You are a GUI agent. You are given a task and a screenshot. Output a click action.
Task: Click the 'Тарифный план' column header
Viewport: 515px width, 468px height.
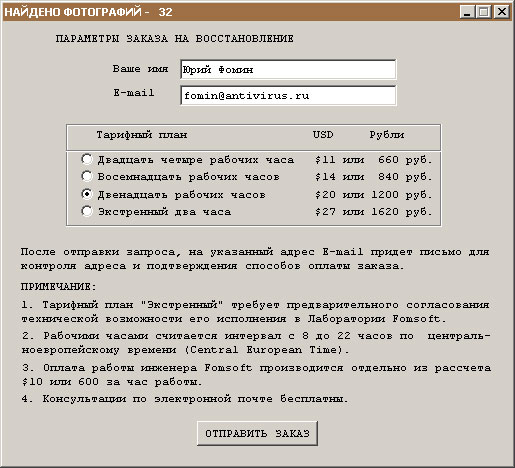pos(142,135)
